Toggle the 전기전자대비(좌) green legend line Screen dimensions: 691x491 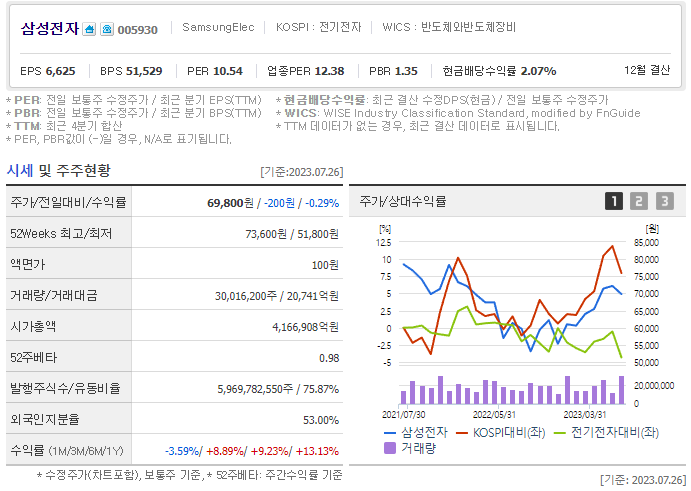pyautogui.click(x=606, y=432)
